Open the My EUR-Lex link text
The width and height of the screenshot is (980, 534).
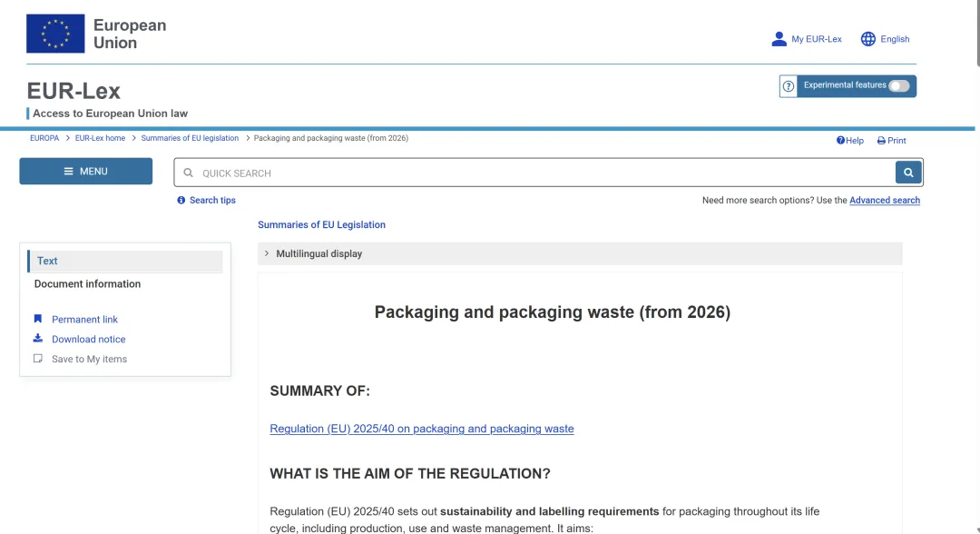tap(817, 39)
